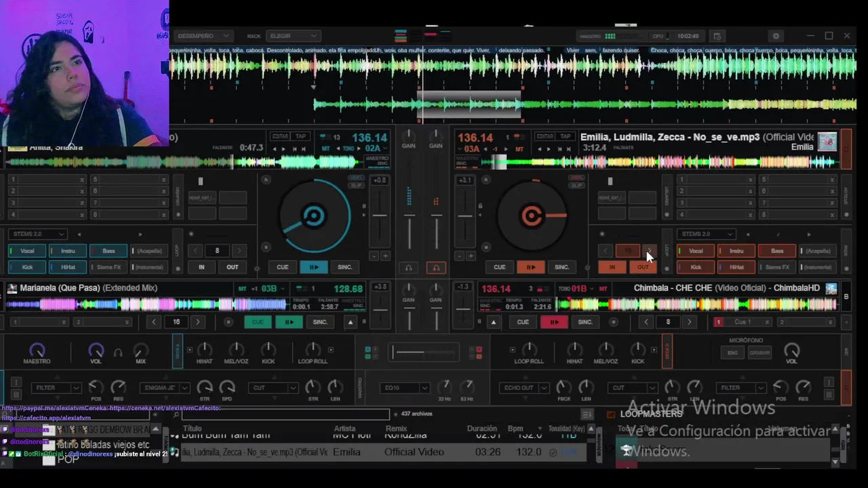Halve the loop length on the left deck
Image resolution: width=868 pixels, height=488 pixels.
[x=195, y=251]
